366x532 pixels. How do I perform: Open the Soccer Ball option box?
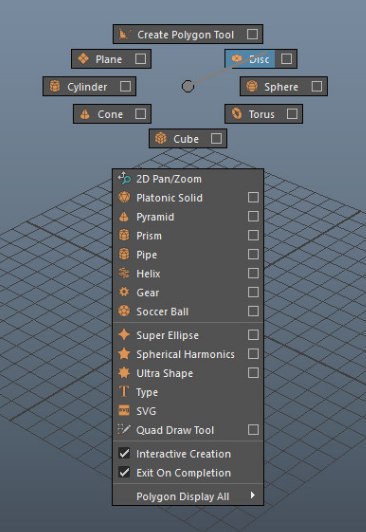pyautogui.click(x=253, y=311)
